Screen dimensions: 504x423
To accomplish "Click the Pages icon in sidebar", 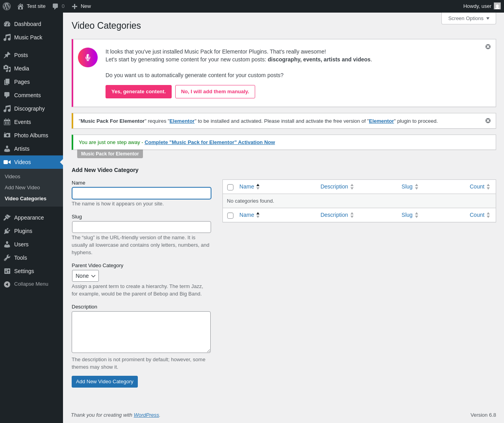I will (7, 82).
